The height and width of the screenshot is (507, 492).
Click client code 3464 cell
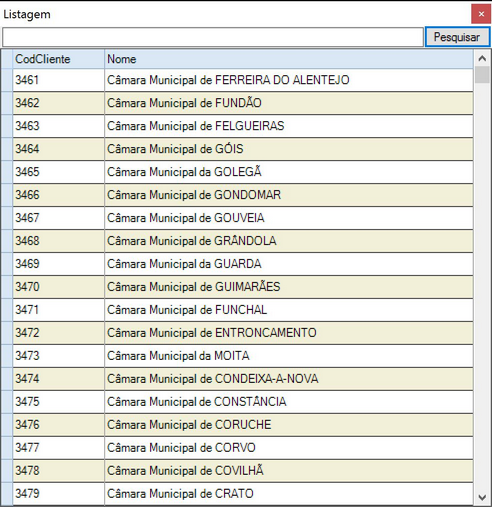[x=58, y=149]
